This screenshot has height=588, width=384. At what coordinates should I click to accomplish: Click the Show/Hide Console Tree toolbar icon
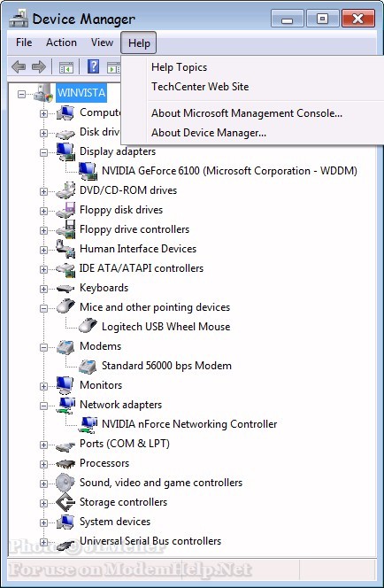coord(66,67)
